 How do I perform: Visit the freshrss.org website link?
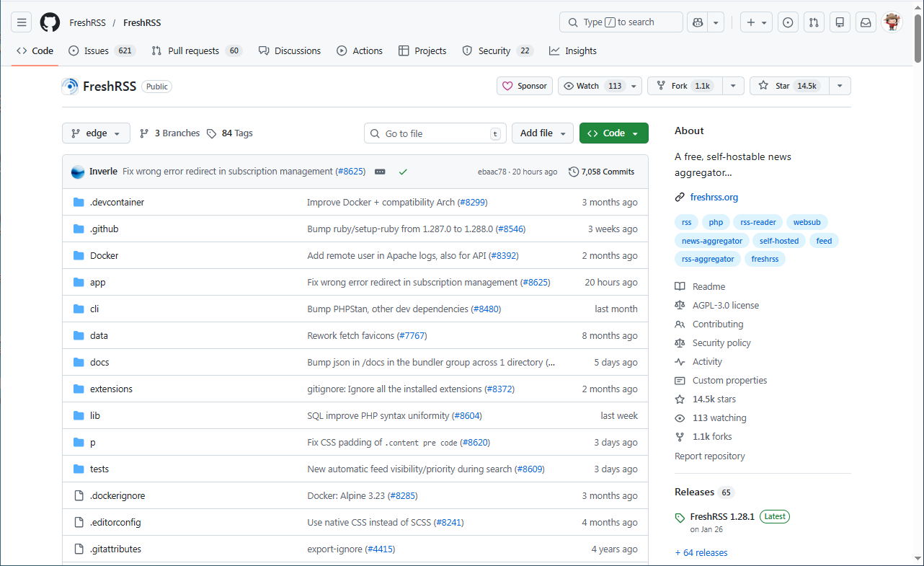tap(714, 197)
